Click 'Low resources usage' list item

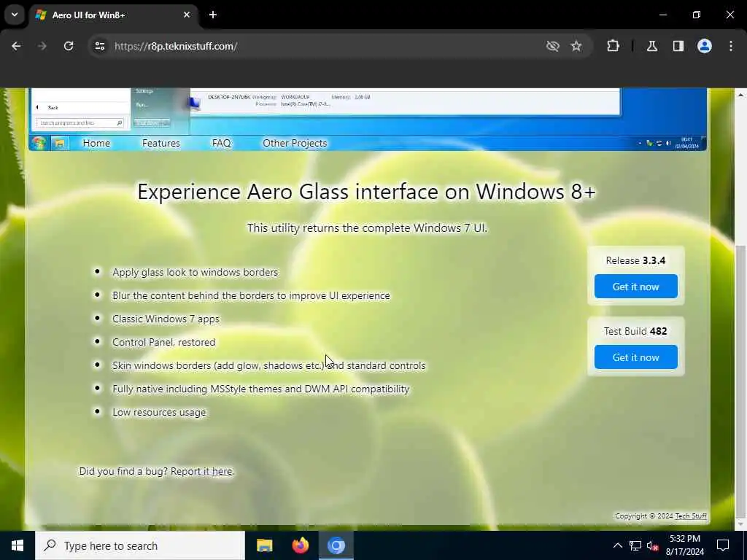(x=159, y=413)
